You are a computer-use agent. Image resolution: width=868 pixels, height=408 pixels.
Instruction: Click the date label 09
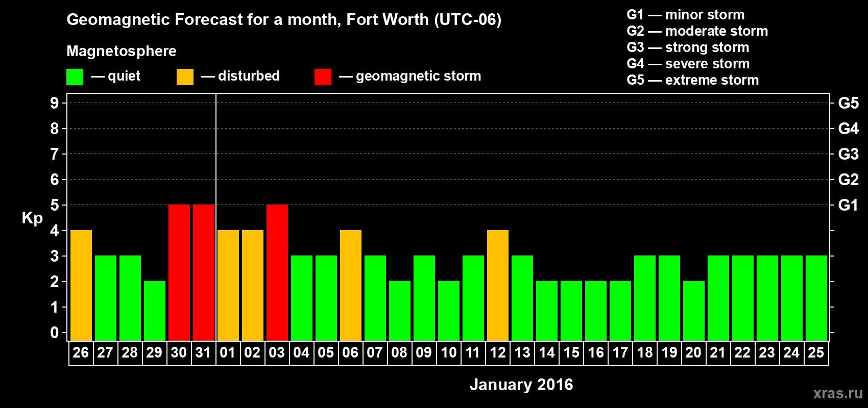tap(424, 353)
